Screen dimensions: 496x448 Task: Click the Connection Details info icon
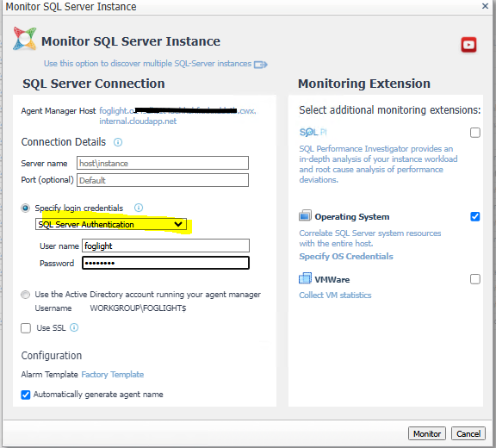pos(118,142)
